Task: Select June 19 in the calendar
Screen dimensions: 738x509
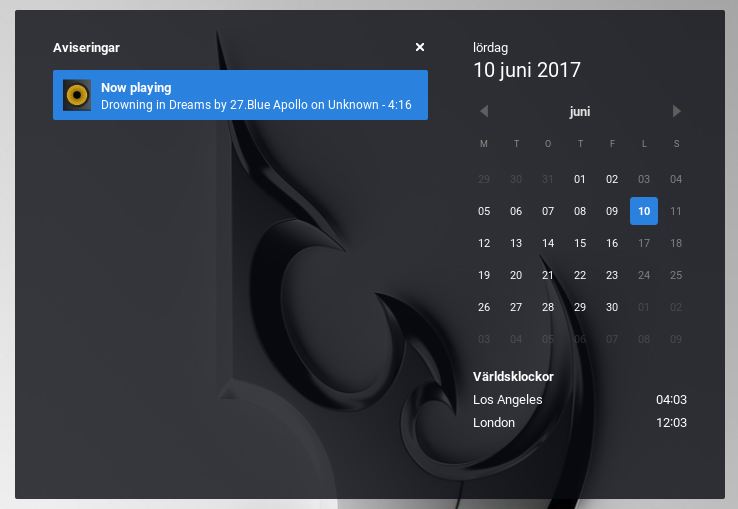Action: coord(484,275)
